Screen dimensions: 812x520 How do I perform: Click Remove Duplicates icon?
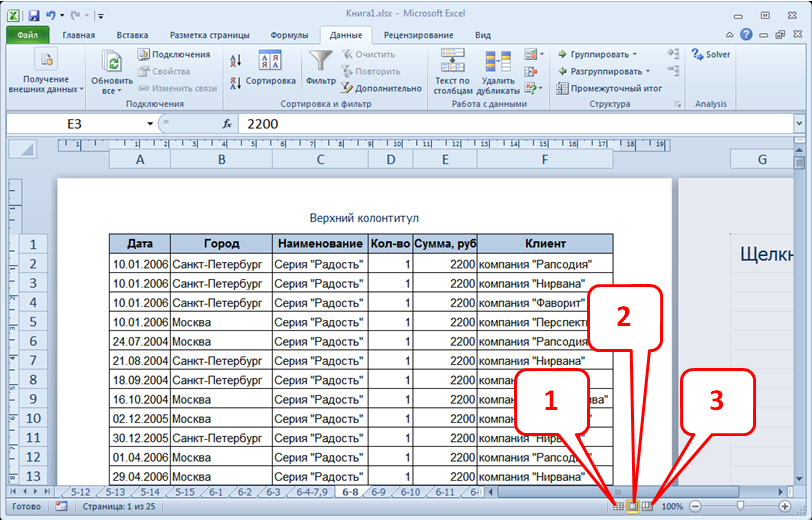498,62
